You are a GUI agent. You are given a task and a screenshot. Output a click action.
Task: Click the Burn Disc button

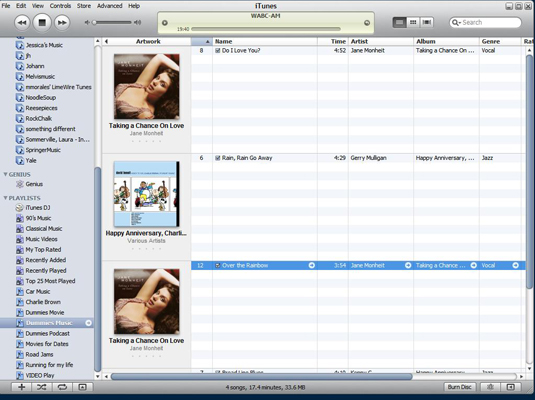pos(459,387)
